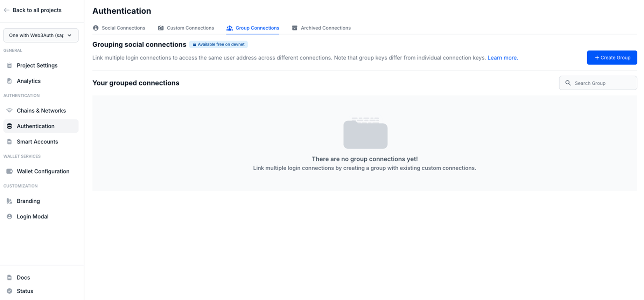Click the Status checkmark icon

(9, 291)
